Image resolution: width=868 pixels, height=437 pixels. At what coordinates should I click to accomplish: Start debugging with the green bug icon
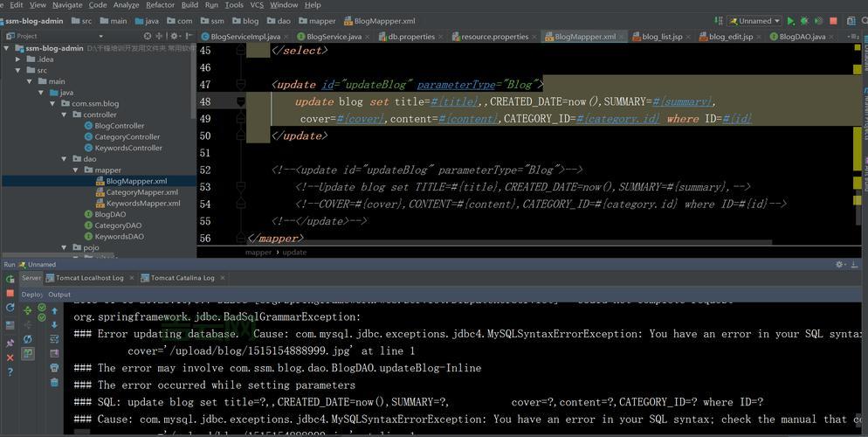[804, 21]
